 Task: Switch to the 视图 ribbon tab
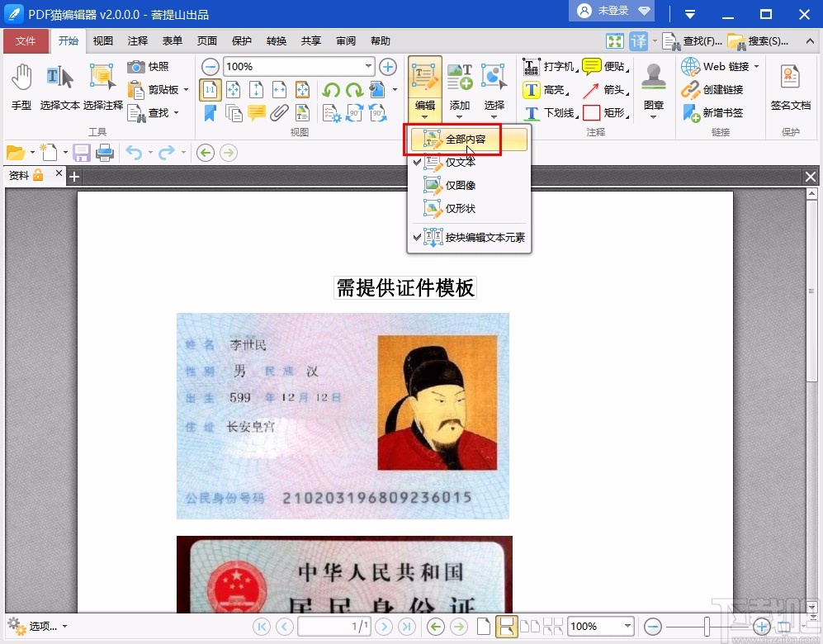102,40
